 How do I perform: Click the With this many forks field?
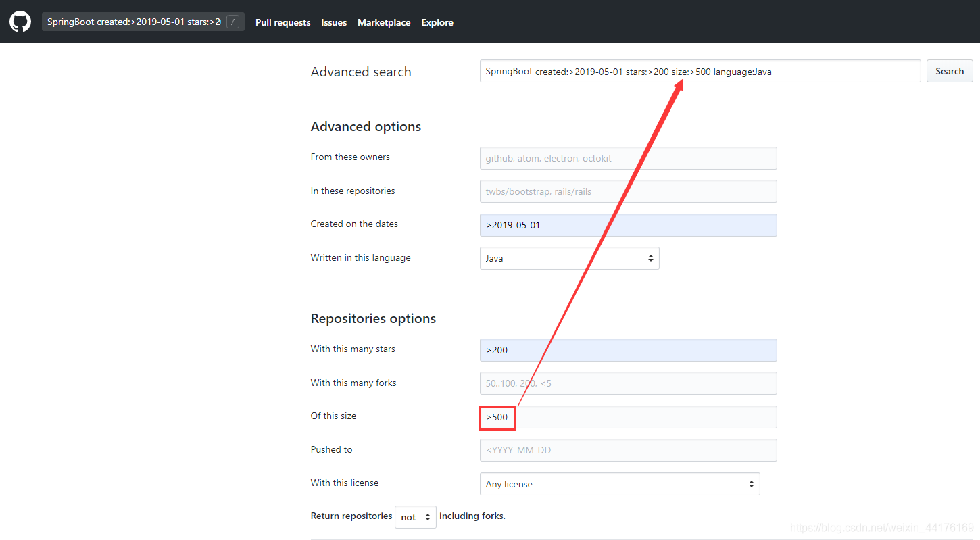[x=629, y=383]
